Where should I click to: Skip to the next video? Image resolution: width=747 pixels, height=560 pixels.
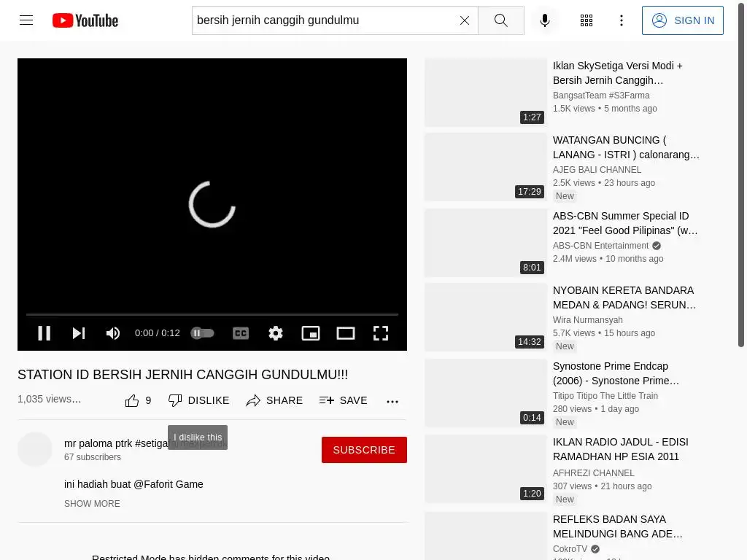click(x=79, y=332)
